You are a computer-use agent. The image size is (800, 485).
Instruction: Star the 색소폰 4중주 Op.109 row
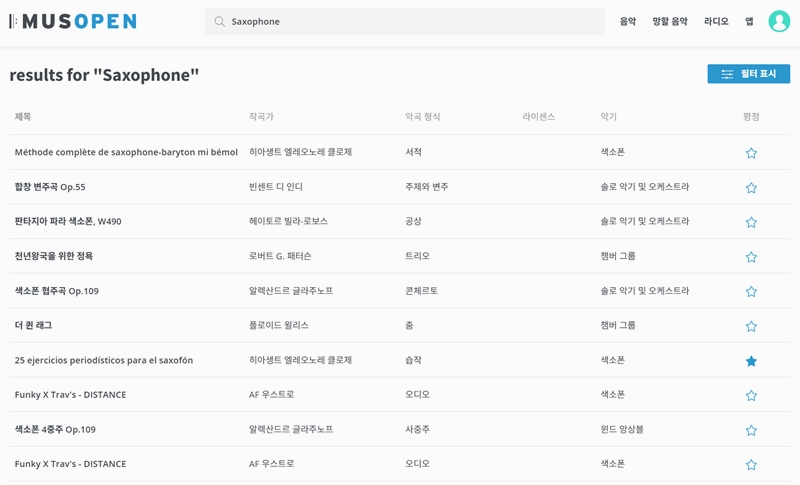751,430
